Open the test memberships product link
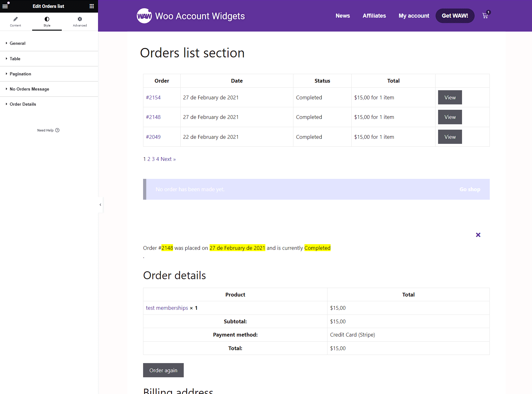 (x=167, y=308)
